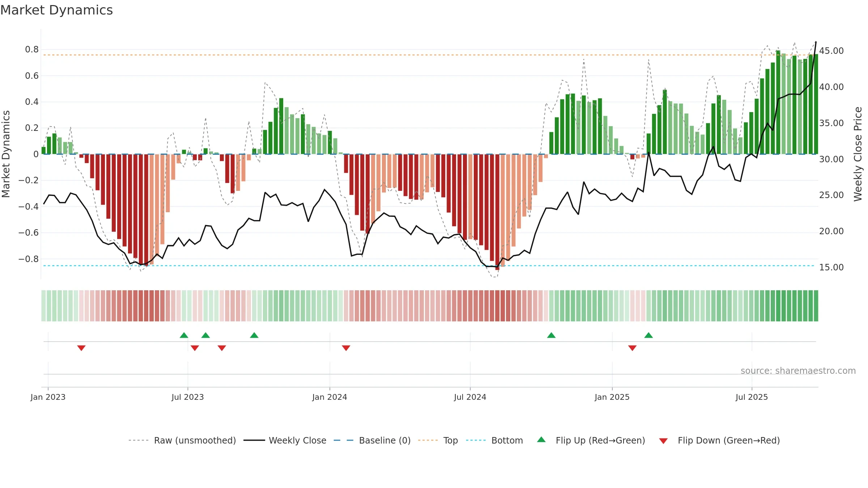Click last green flip-up marker after Jan 2025
868x488 pixels.
(648, 335)
